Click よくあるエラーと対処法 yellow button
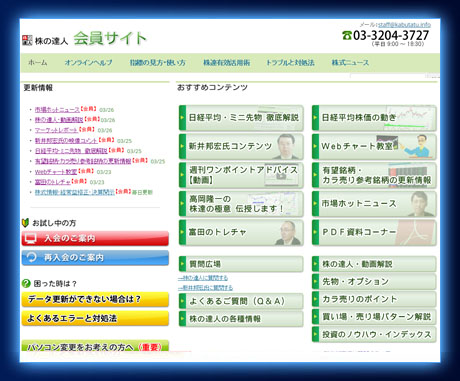Viewport: 460px width, 381px height. [x=95, y=318]
